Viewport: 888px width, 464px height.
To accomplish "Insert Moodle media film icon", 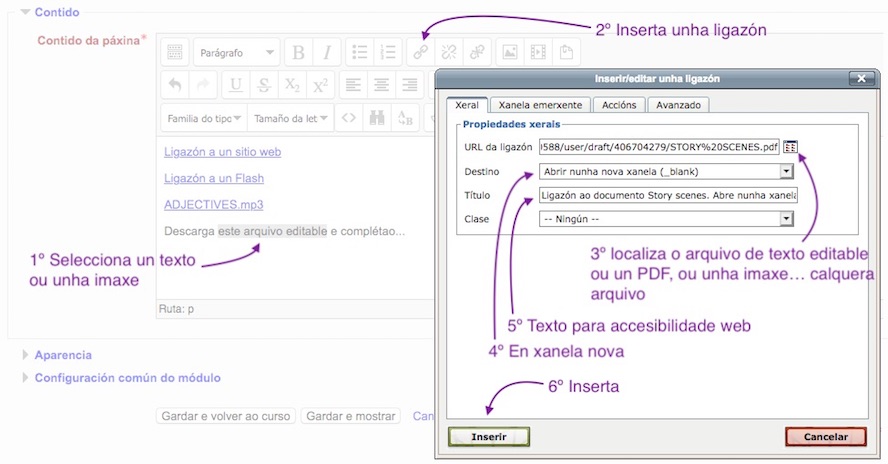I will [538, 53].
